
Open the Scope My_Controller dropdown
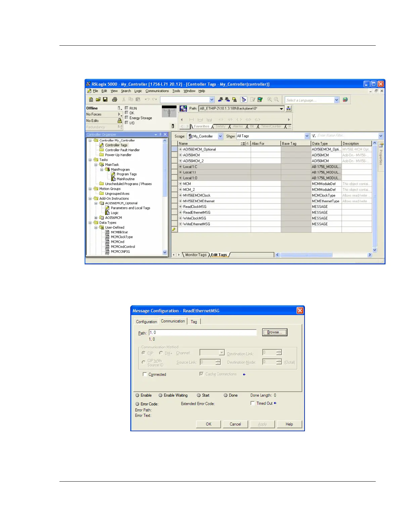[x=220, y=136]
